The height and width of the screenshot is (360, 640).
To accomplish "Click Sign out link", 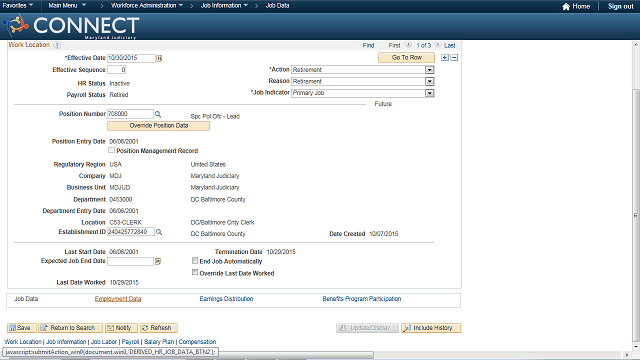I will pyautogui.click(x=620, y=6).
